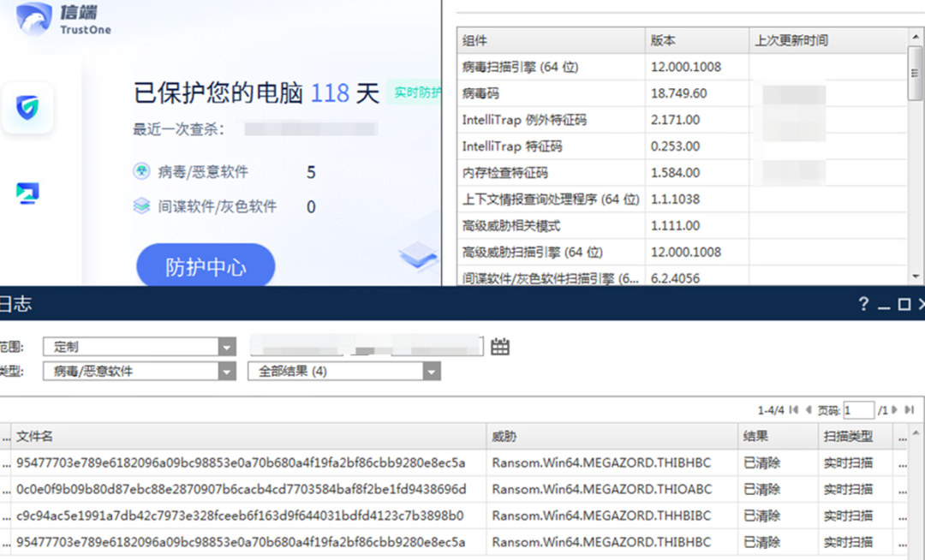Click the 防护中心 button
This screenshot has width=925, height=560.
point(205,265)
